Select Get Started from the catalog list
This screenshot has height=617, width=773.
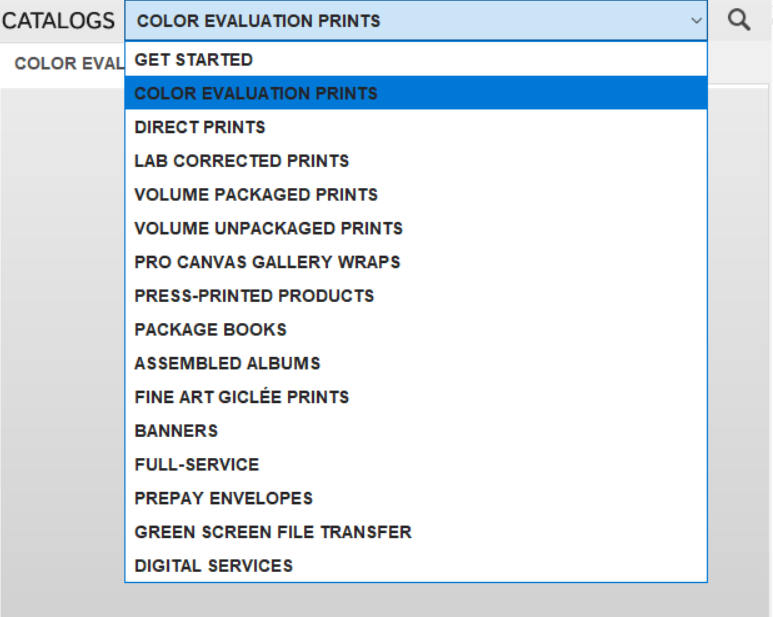click(194, 60)
